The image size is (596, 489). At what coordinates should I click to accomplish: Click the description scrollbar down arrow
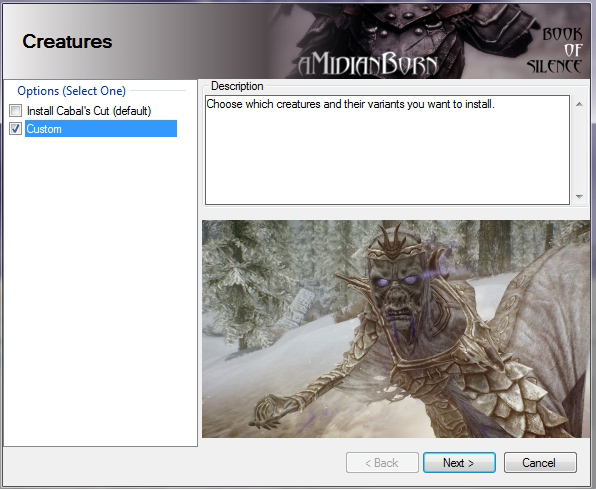pos(579,197)
